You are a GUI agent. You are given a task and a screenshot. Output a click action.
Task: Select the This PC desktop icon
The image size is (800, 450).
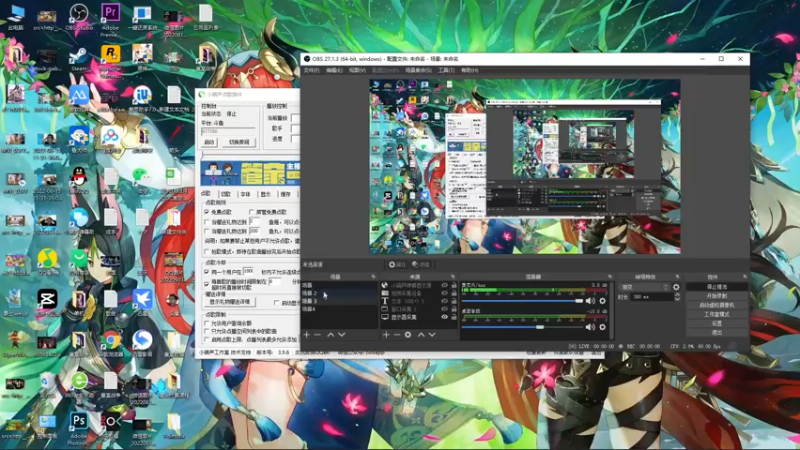[15, 15]
